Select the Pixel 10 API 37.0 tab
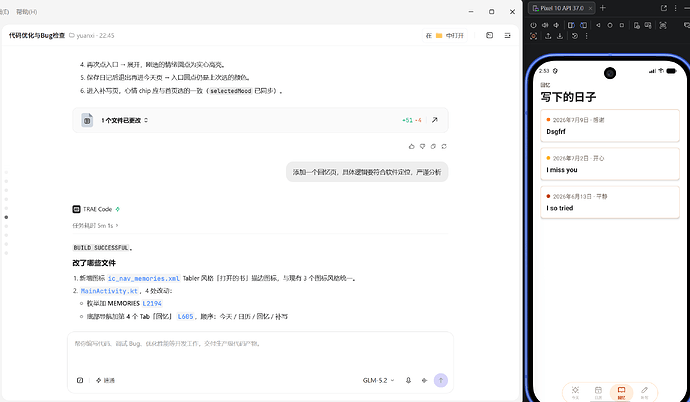 click(x=562, y=8)
